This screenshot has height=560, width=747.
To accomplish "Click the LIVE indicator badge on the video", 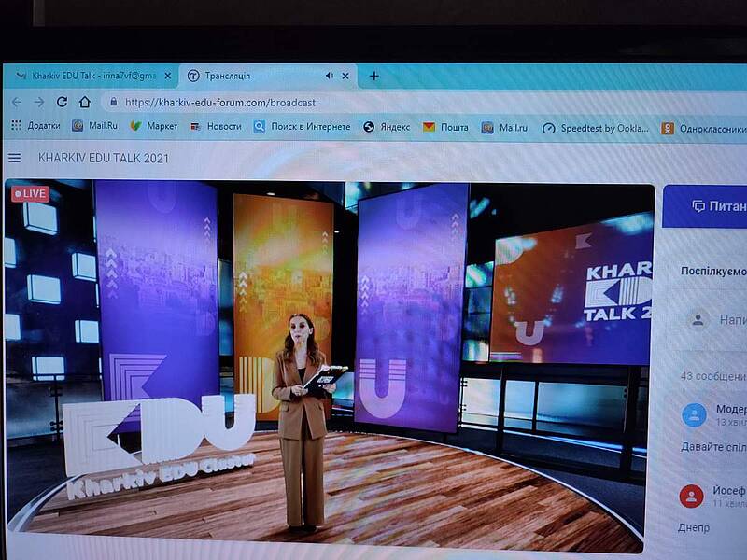I will (x=31, y=194).
